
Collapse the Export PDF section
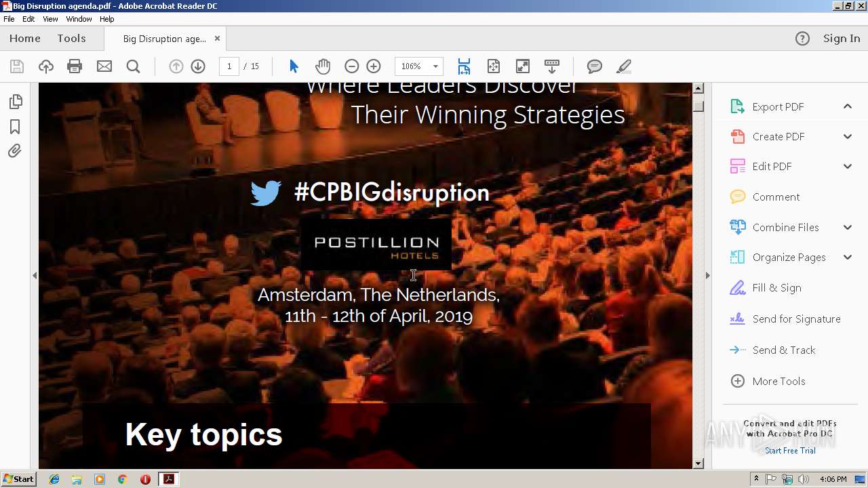(848, 106)
